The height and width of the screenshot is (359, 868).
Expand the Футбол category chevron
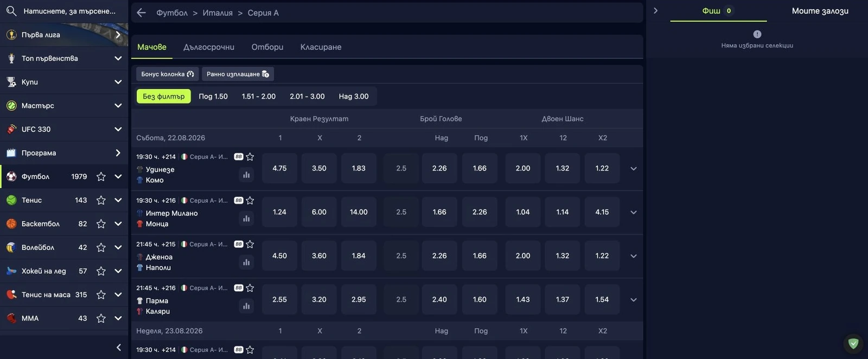[118, 176]
